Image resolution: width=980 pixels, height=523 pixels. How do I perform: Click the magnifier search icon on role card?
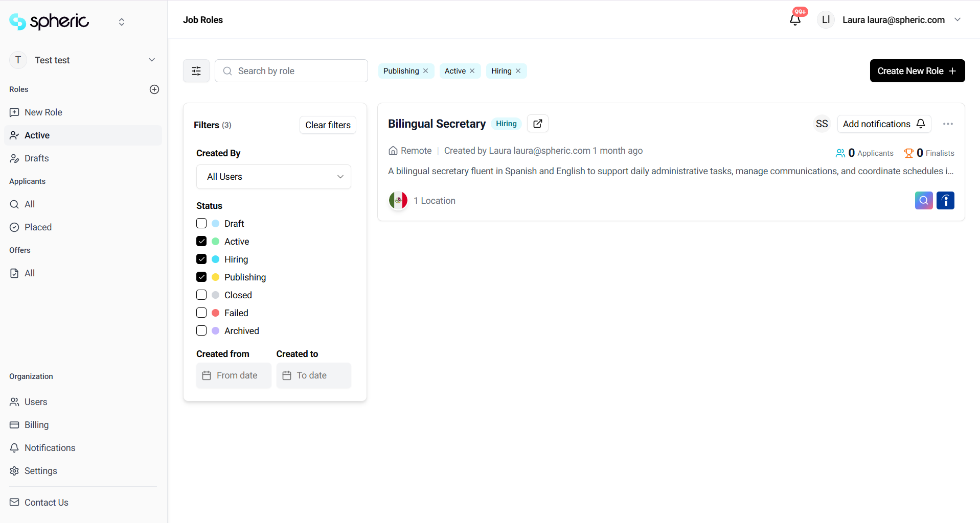click(x=923, y=201)
